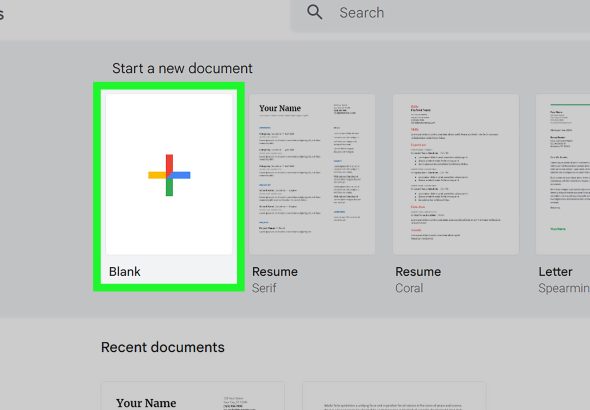Screen dimensions: 590x410
Task: Open the second recent document thumbnail
Action: click(394, 396)
